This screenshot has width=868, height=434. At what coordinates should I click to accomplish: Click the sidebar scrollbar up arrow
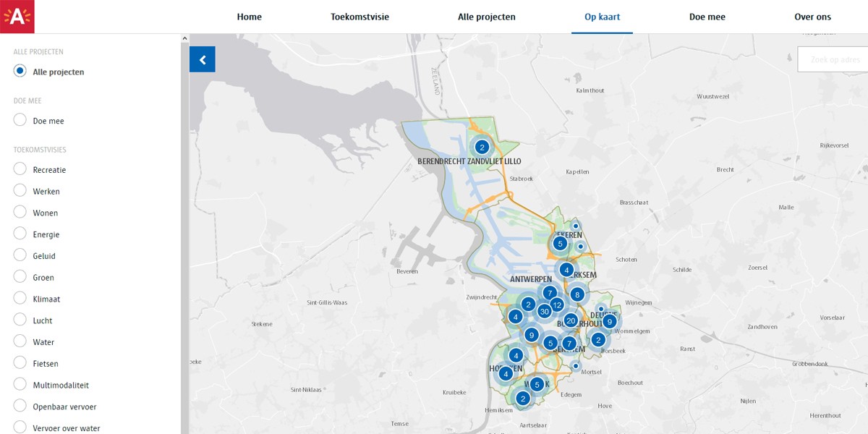coord(184,38)
